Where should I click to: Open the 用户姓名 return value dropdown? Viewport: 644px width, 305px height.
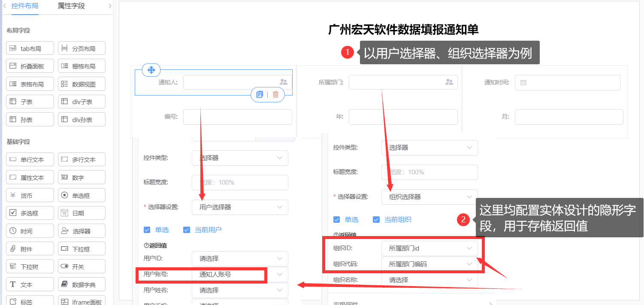[240, 290]
